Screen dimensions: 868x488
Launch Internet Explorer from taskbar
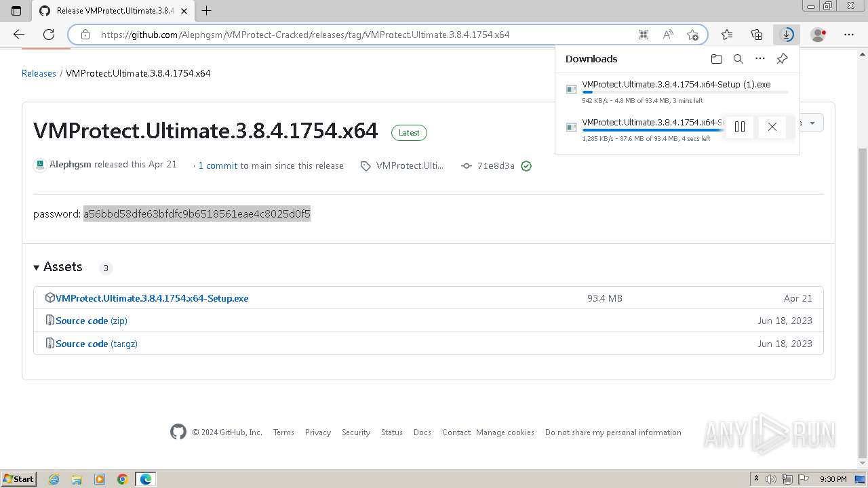54,479
